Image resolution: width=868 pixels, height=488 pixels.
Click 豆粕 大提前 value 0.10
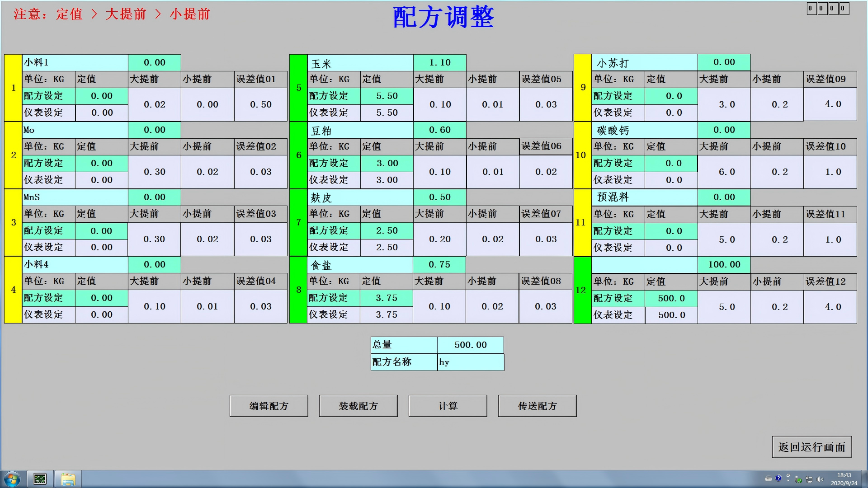[439, 172]
